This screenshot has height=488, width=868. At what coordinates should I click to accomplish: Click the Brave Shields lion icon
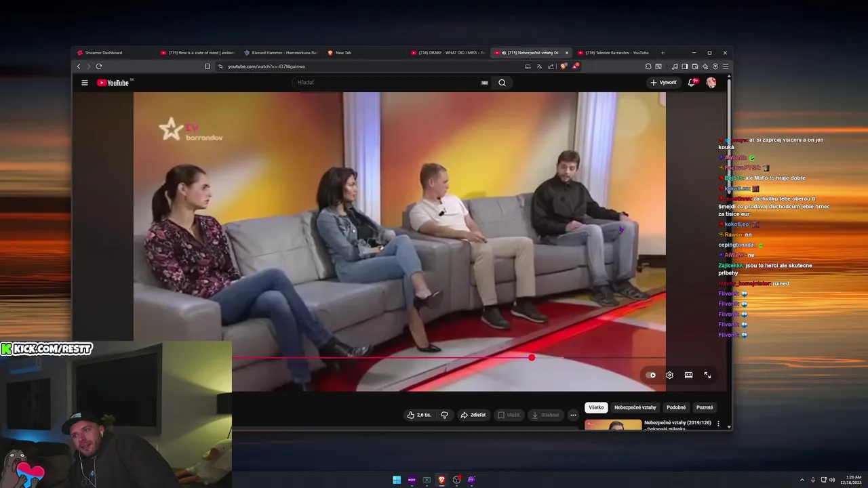[x=564, y=66]
